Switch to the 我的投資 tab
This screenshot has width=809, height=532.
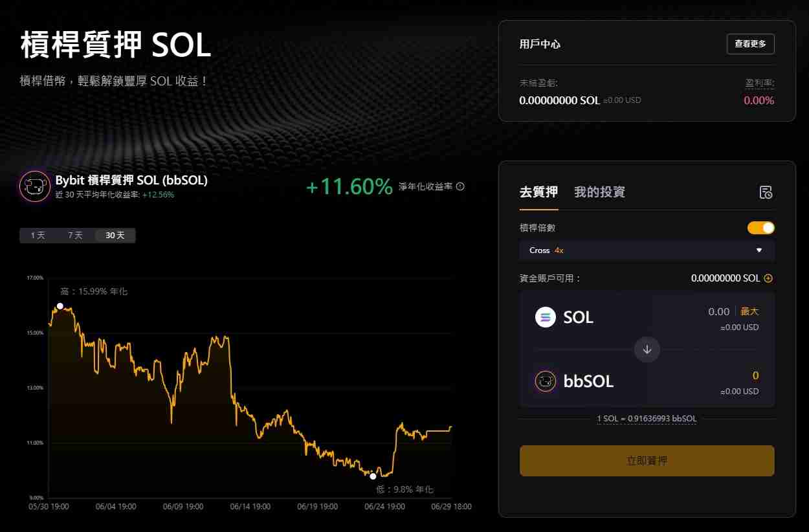(599, 192)
